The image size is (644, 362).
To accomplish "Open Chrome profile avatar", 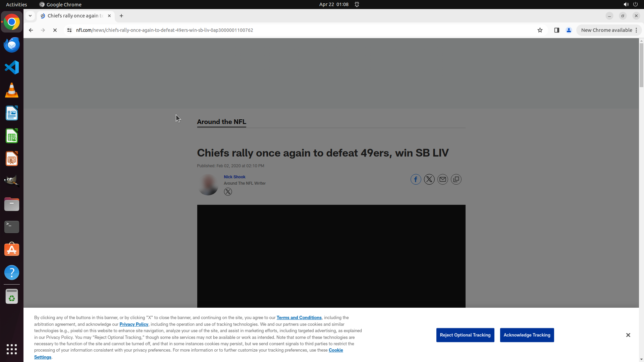I will tap(569, 30).
